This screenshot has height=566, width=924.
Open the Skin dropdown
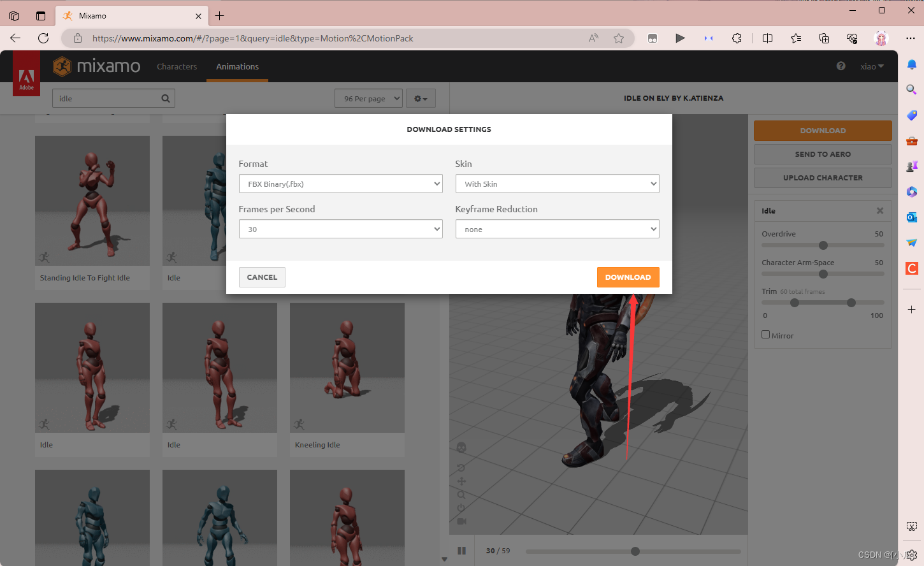(x=557, y=184)
